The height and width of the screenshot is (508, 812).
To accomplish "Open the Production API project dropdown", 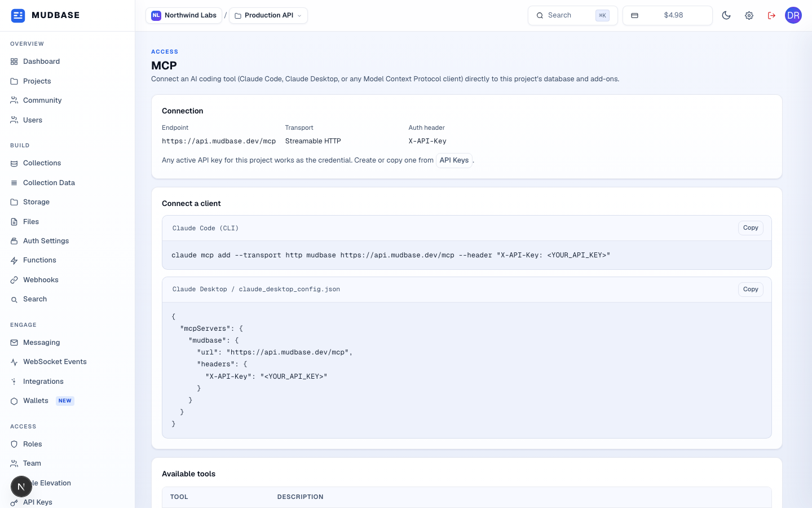I will [x=268, y=15].
